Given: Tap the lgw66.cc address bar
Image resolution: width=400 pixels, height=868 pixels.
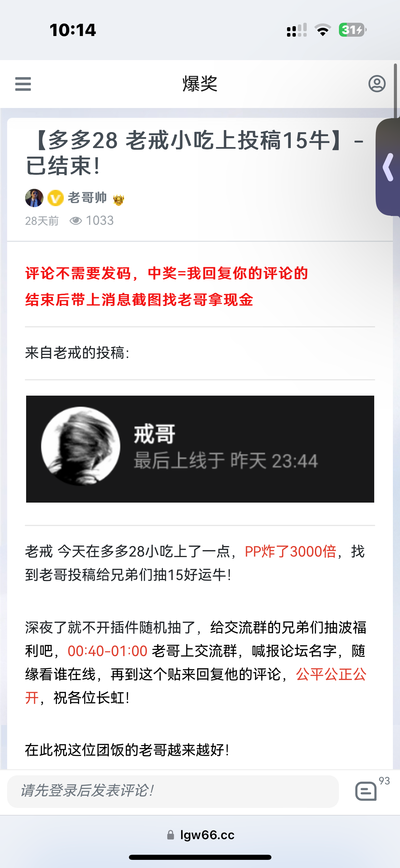Looking at the screenshot, I should pyautogui.click(x=200, y=835).
